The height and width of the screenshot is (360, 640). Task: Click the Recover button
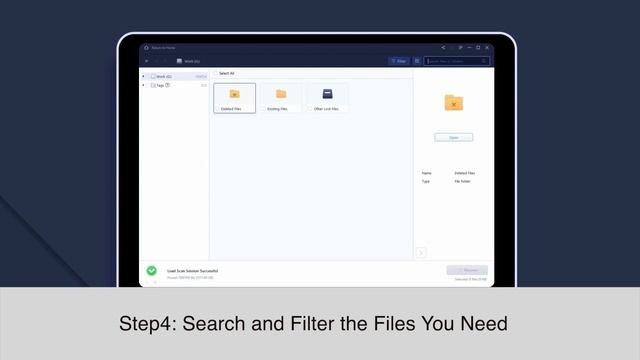point(467,270)
